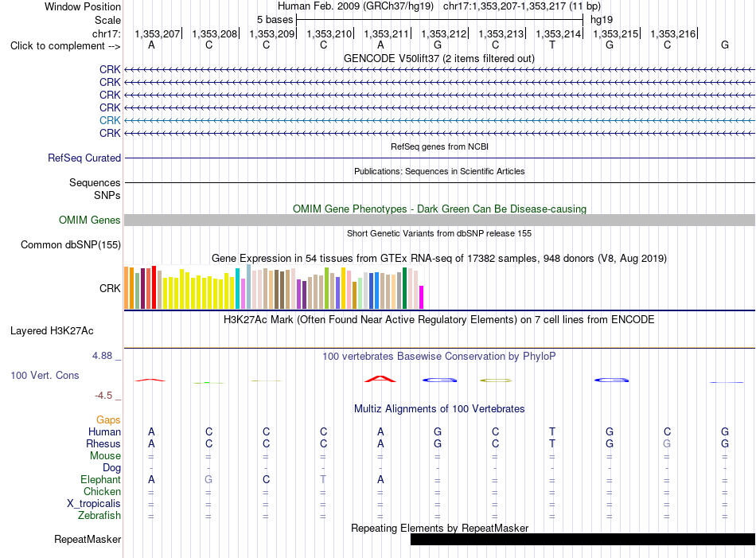Screen dimensions: 756x558
Task: Click the Multiz Alignments of 100 Vertebrates title
Action: coord(439,409)
